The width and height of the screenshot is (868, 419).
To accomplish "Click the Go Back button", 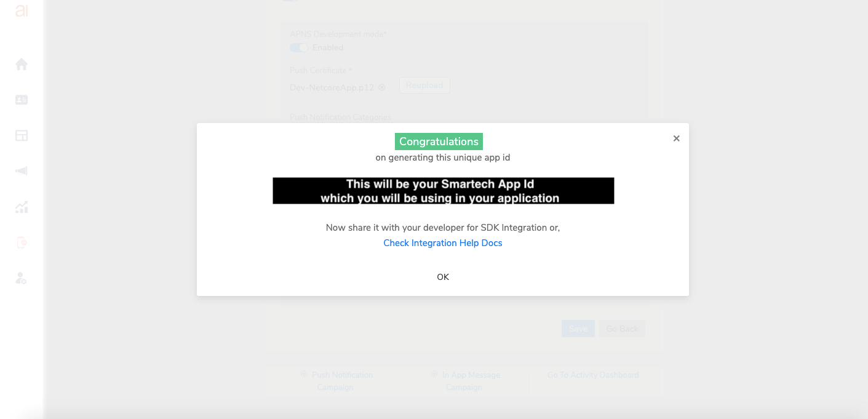I will tap(622, 329).
